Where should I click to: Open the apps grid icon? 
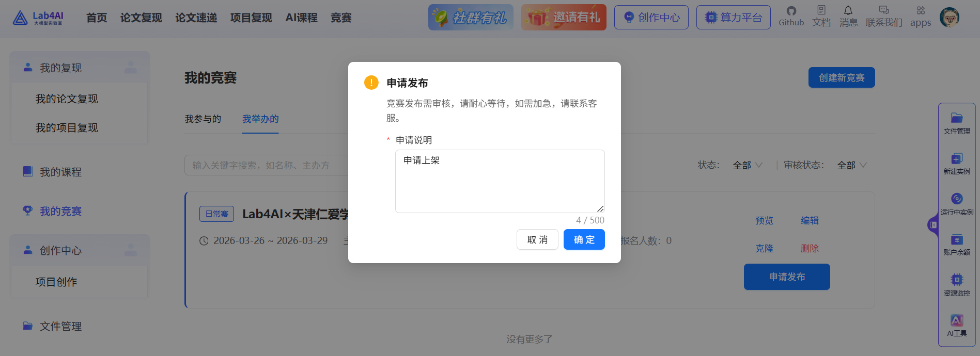point(921,10)
